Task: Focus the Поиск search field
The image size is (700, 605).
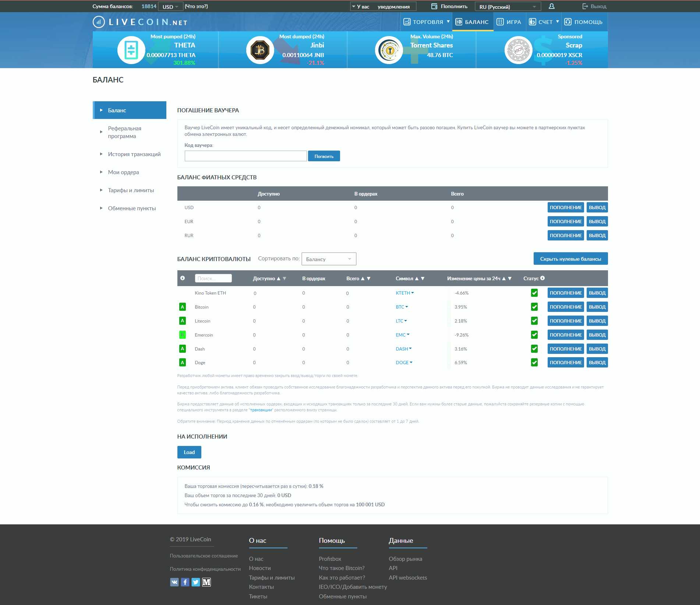Action: (x=213, y=278)
